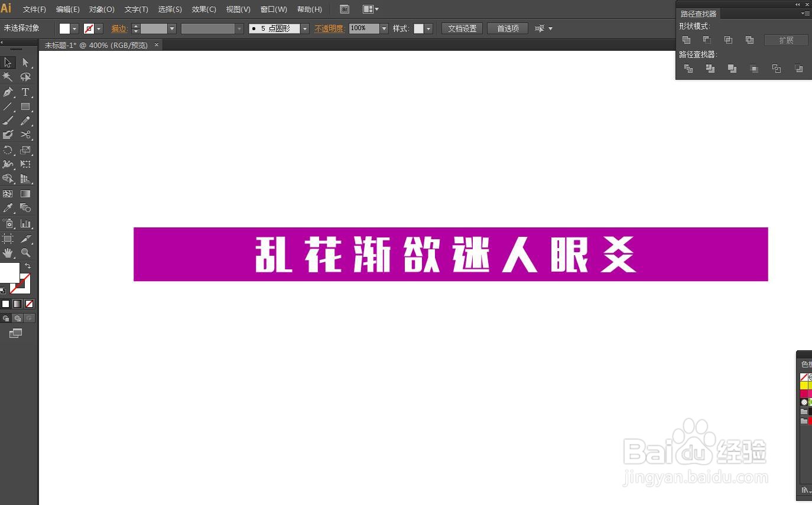Select the Zoom magnifier tool
This screenshot has width=812, height=505.
(25, 253)
